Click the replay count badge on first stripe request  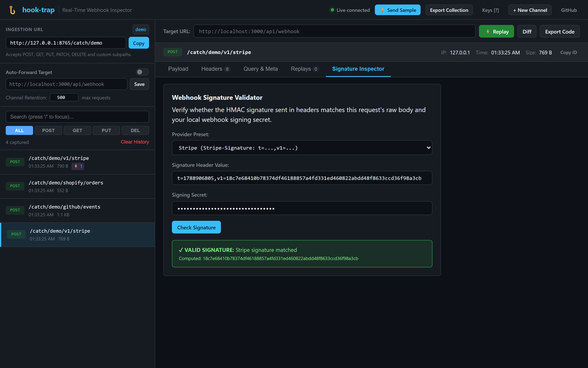pos(78,166)
